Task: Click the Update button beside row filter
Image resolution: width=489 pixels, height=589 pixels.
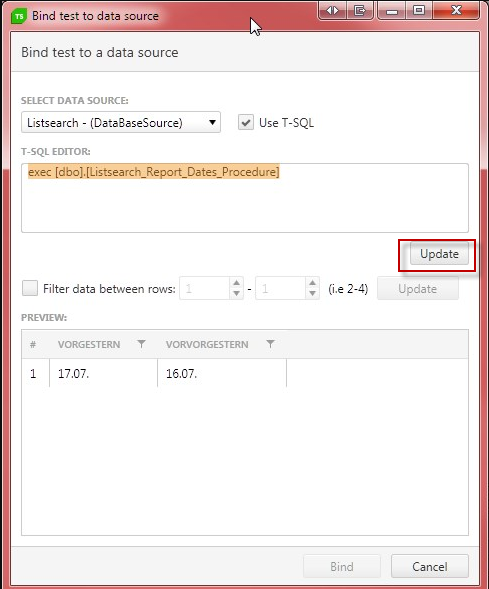Action: pyautogui.click(x=418, y=289)
